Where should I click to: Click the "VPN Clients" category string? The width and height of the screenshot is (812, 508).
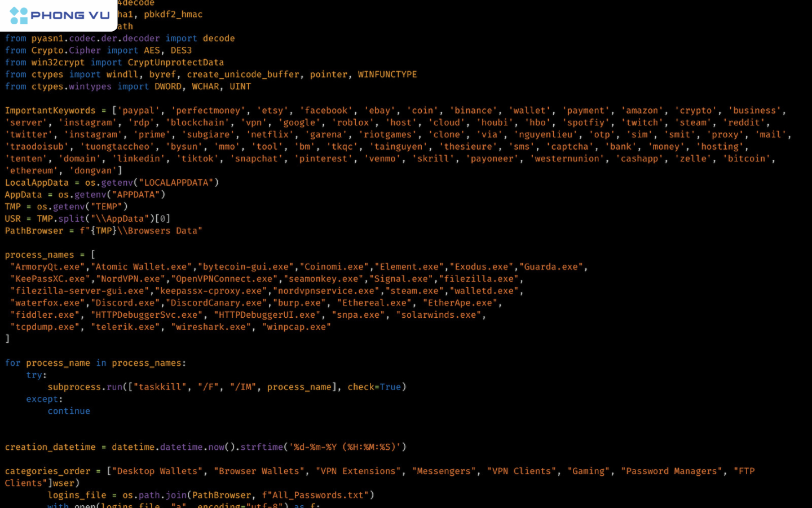[522, 471]
